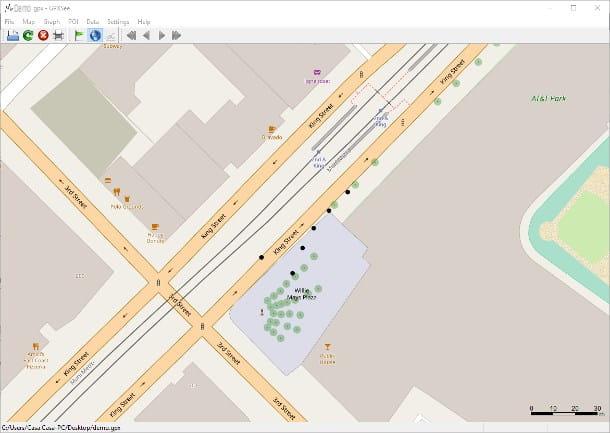Click the green Reload icon
The width and height of the screenshot is (610, 433).
point(28,35)
